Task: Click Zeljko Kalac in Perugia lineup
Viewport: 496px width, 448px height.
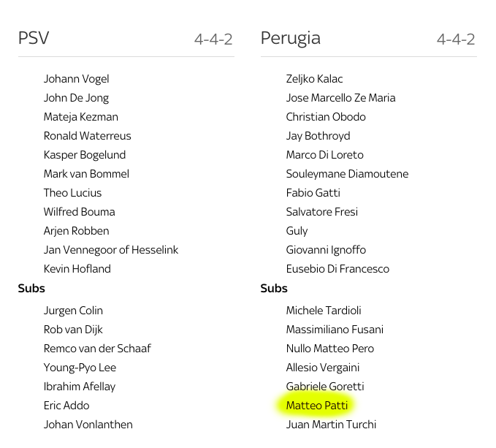Action: pyautogui.click(x=314, y=79)
